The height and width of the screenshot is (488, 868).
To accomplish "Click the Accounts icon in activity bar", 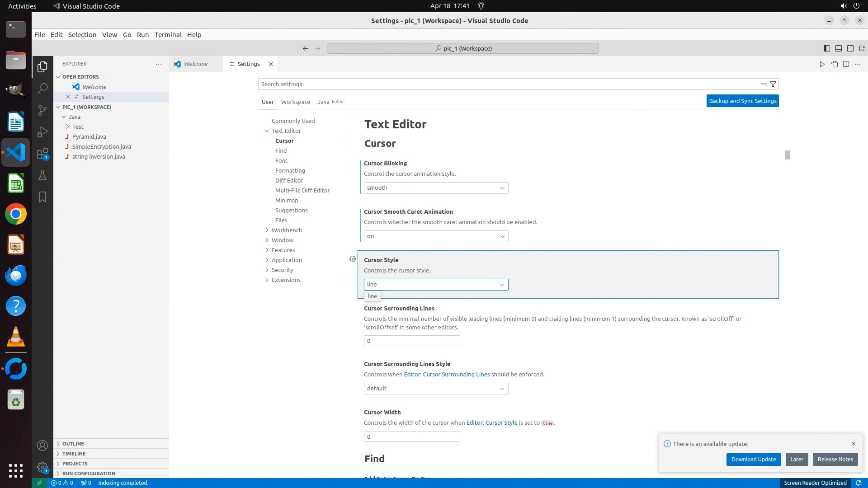I will [42, 446].
